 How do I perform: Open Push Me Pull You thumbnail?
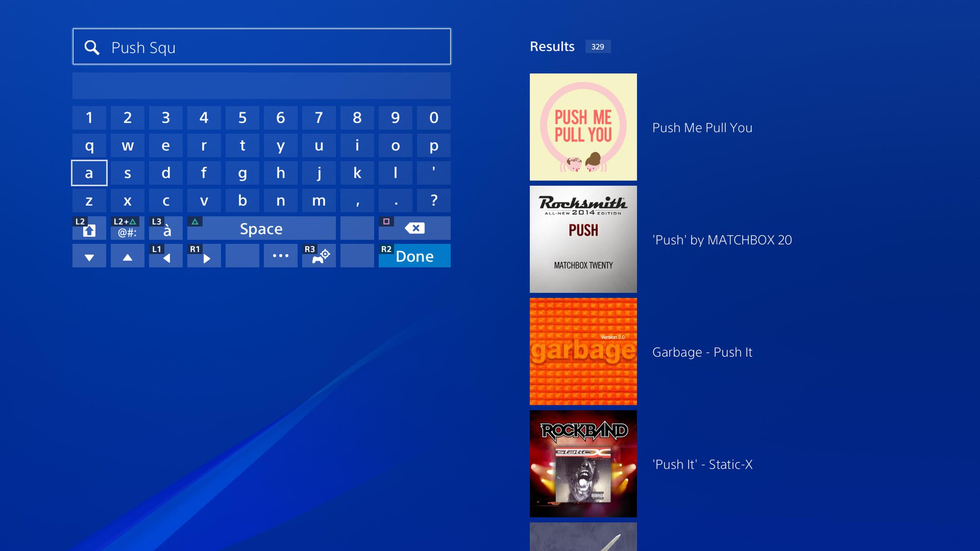[583, 127]
